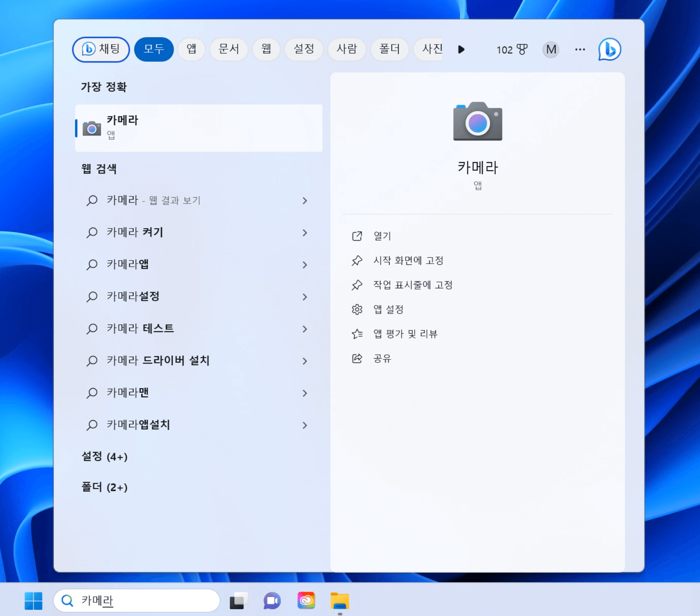Viewport: 700px width, 616px height.
Task: Switch to the 앱 filter tab
Action: pyautogui.click(x=191, y=50)
